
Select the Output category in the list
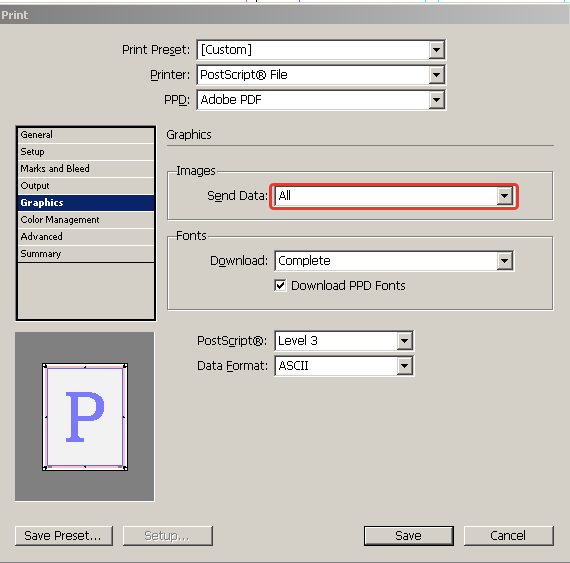coord(86,186)
